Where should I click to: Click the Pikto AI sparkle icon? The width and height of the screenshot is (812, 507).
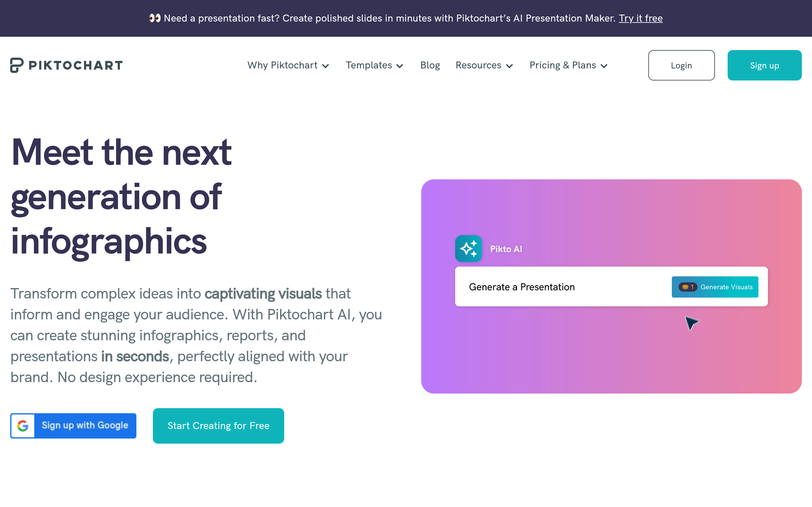pos(468,248)
